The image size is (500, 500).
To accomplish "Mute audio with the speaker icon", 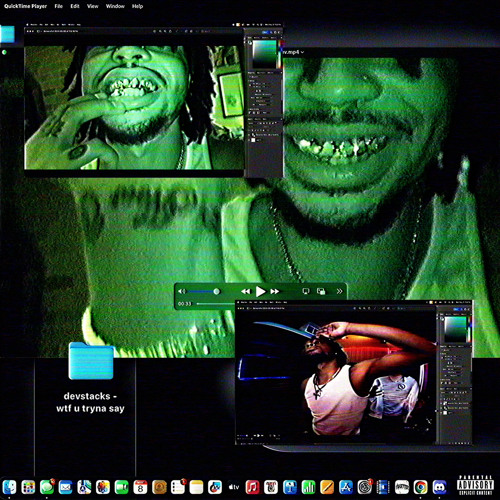I will 182,291.
